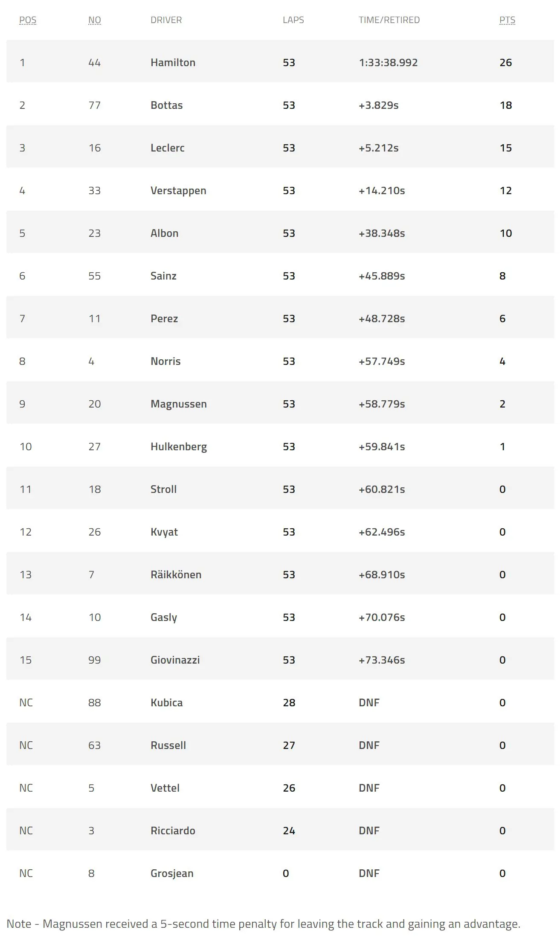Click the Sainz driver name
Image resolution: width=560 pixels, height=938 pixels.
[x=163, y=276]
